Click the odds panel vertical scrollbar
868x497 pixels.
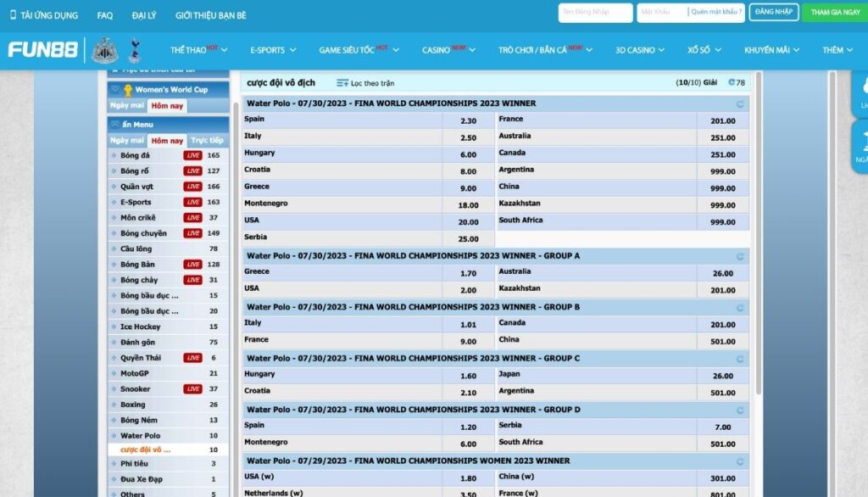[x=759, y=232]
